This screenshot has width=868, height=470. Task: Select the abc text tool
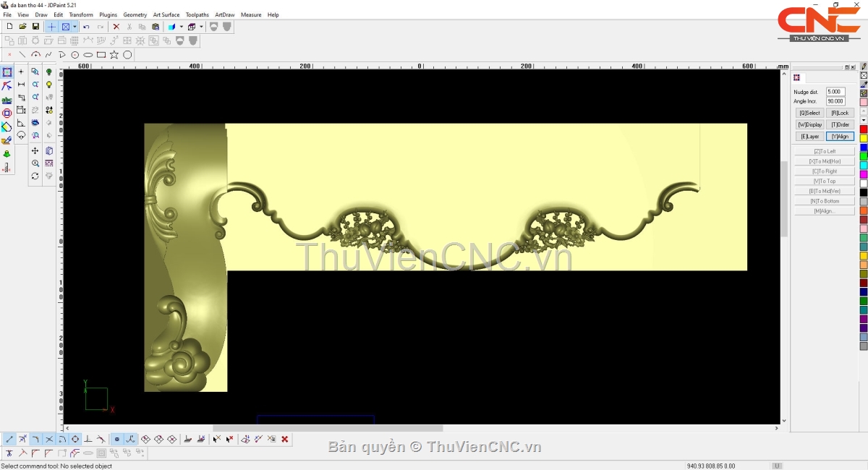click(x=7, y=100)
